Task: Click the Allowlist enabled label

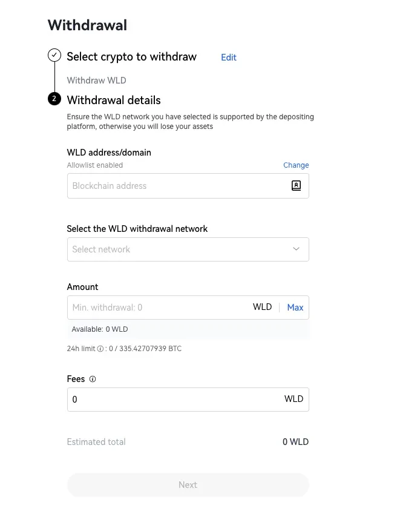Action: coord(94,165)
